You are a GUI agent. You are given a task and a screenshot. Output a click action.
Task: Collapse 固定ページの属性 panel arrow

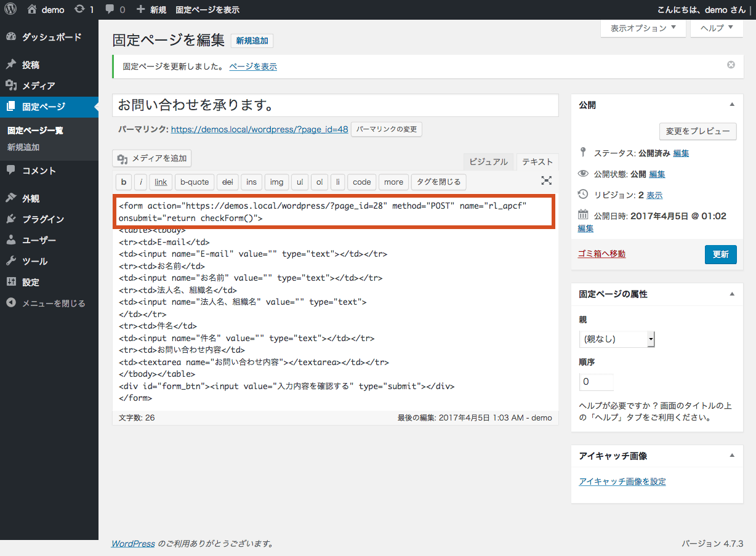732,294
